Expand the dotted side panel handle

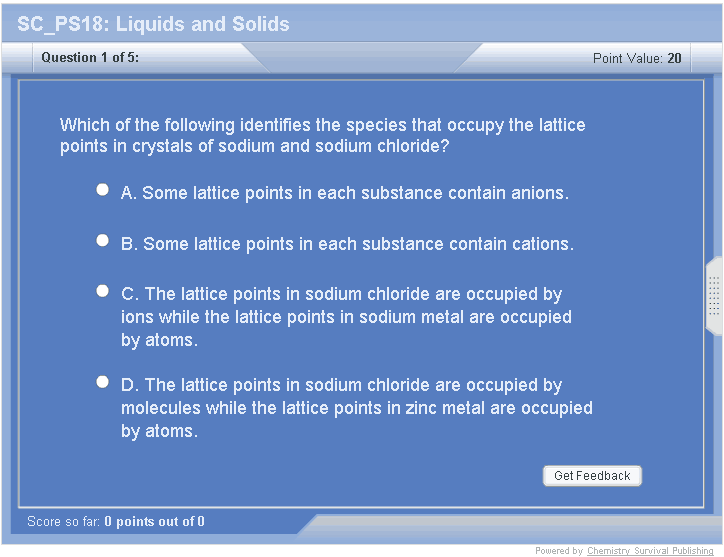click(x=714, y=297)
